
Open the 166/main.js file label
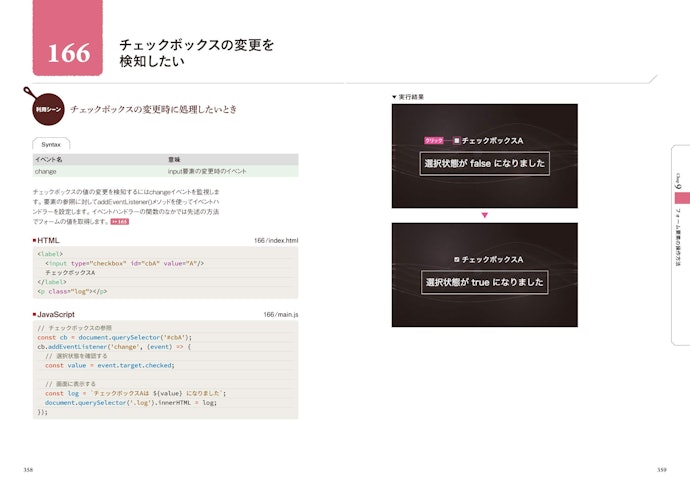[281, 314]
